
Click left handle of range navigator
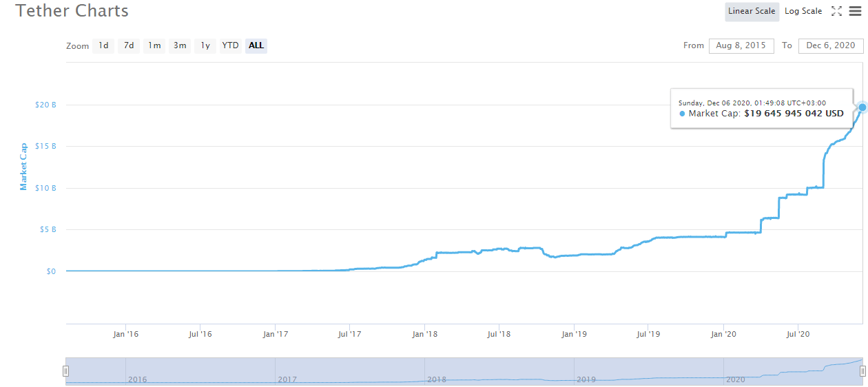[66, 371]
